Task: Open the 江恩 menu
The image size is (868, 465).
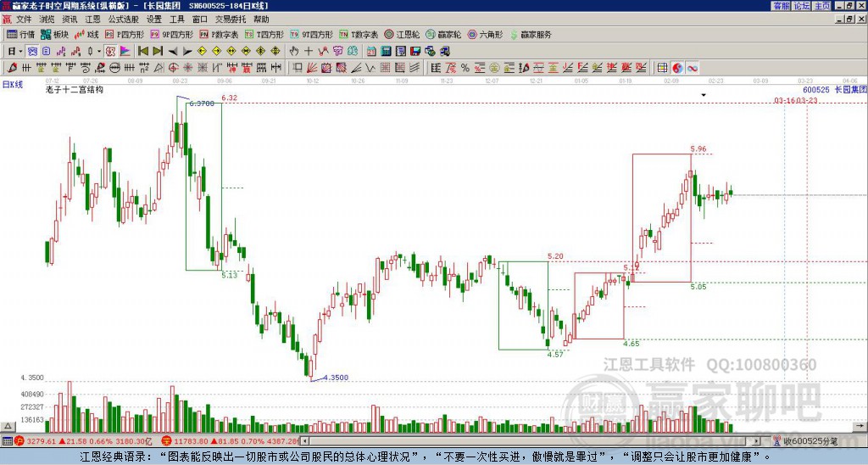Action: point(93,20)
